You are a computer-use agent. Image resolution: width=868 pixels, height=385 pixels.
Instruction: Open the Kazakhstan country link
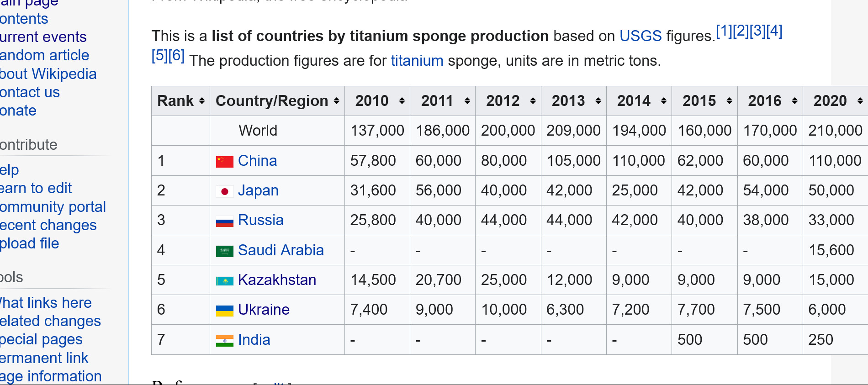point(277,280)
